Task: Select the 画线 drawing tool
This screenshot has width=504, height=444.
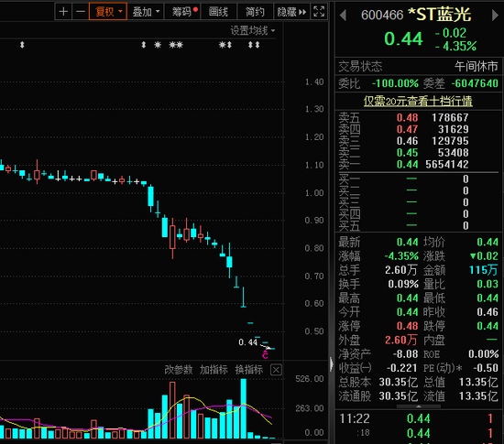Action: coord(219,12)
